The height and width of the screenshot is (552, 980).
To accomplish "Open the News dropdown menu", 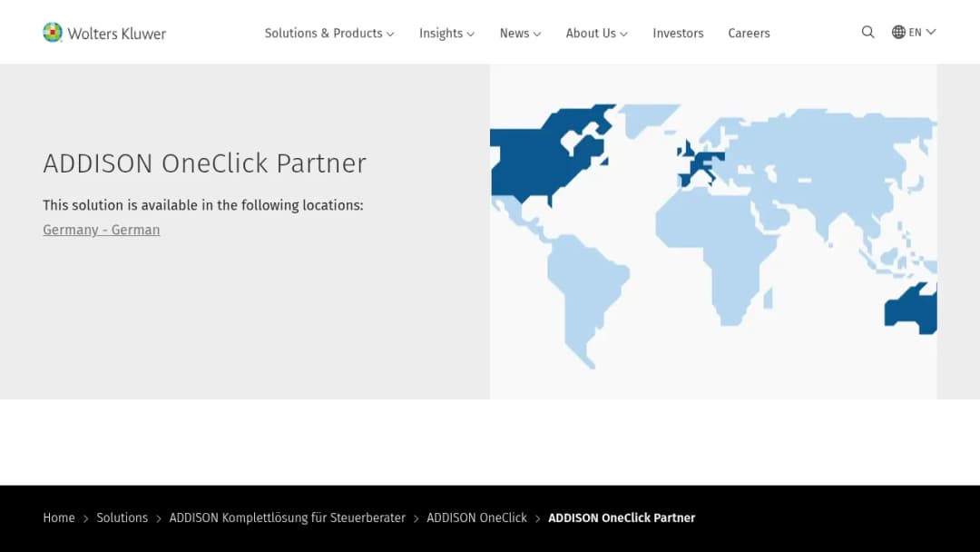I will point(520,33).
